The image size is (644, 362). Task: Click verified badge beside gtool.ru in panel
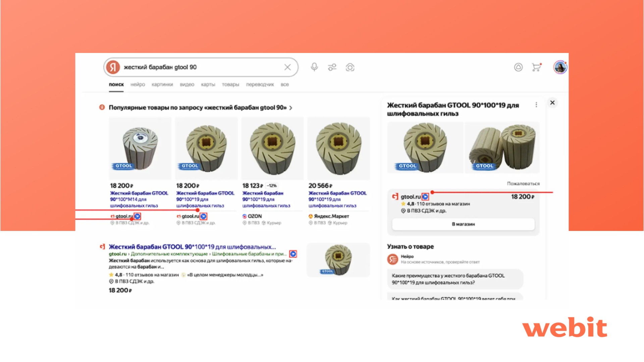coord(425,197)
